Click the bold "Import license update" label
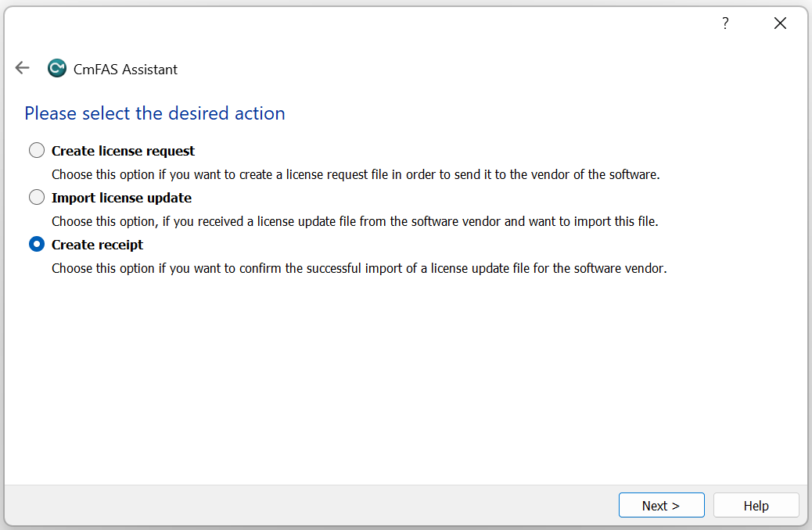The width and height of the screenshot is (812, 530). pyautogui.click(x=121, y=198)
